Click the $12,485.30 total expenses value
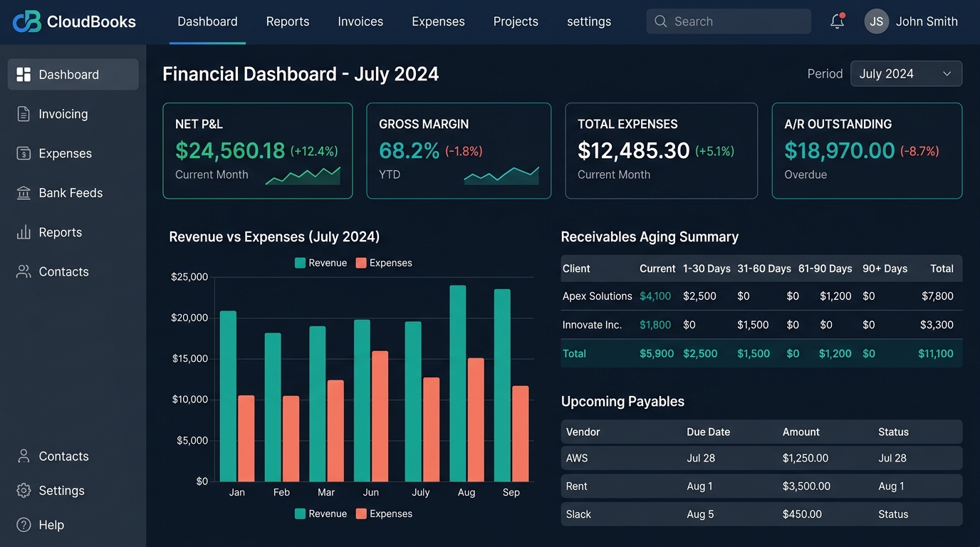 click(634, 150)
